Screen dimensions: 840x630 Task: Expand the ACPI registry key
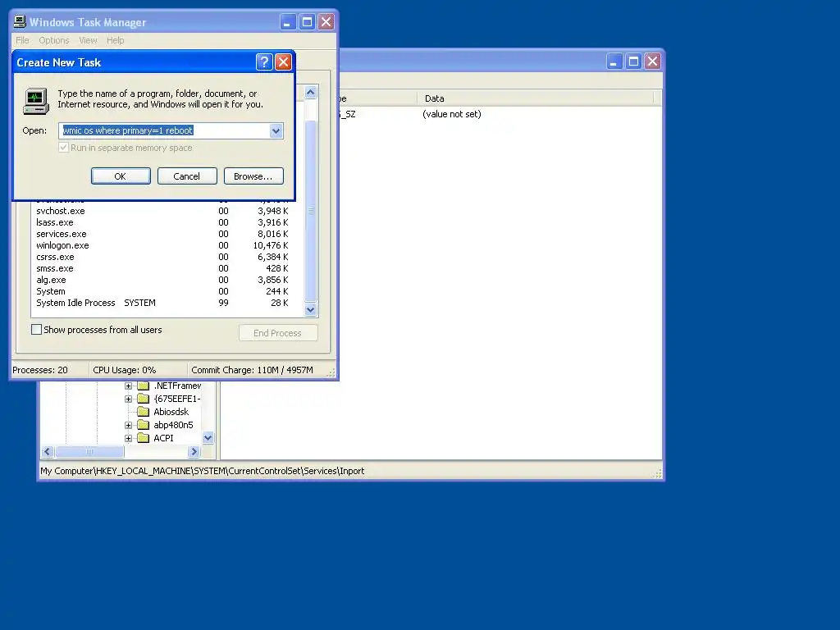pyautogui.click(x=128, y=438)
